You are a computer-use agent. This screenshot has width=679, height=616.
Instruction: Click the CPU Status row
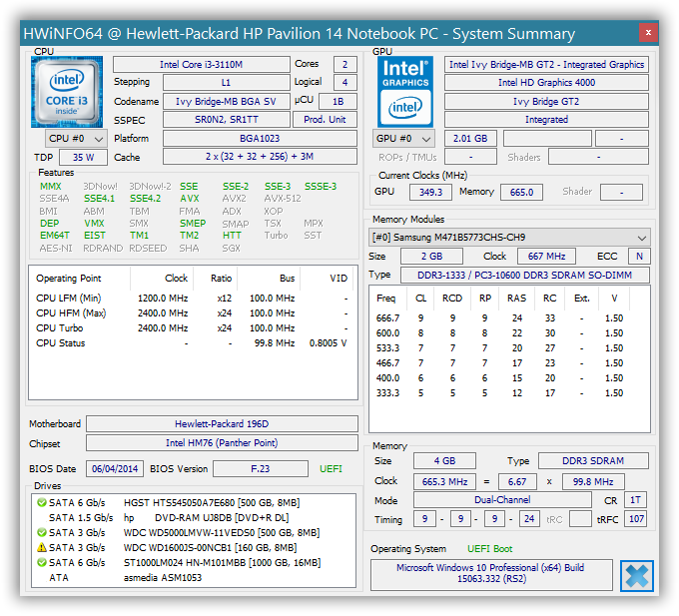[x=193, y=342]
